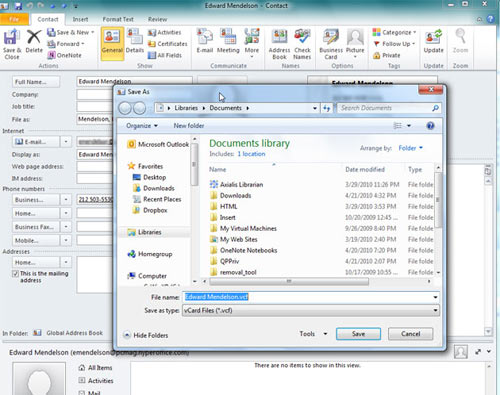
Task: Open ribbon Help icon
Action: (490, 19)
